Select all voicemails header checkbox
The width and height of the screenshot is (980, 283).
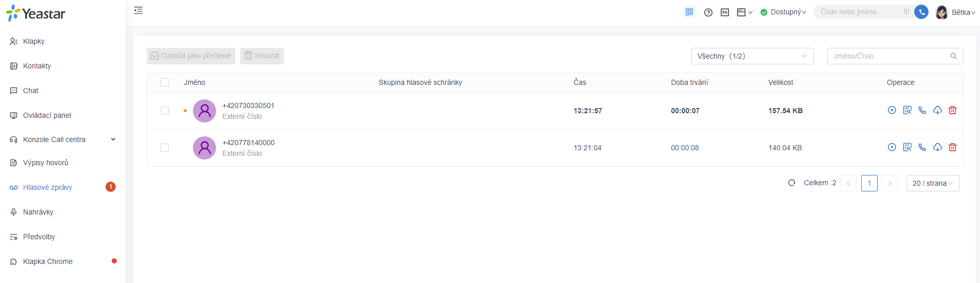pyautogui.click(x=165, y=82)
